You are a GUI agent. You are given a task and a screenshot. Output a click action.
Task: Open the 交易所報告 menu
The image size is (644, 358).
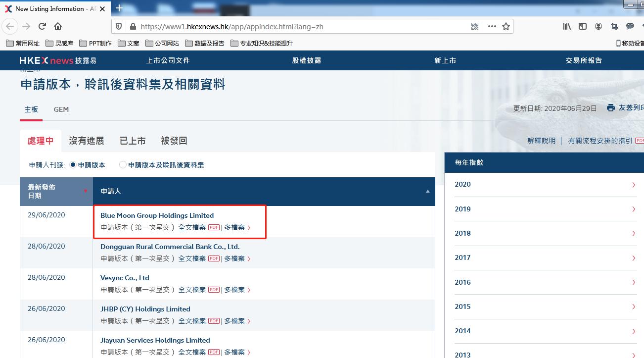coord(584,60)
